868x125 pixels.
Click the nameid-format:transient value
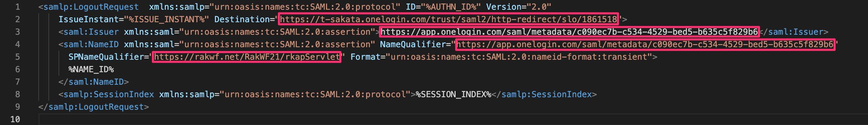pos(519,57)
